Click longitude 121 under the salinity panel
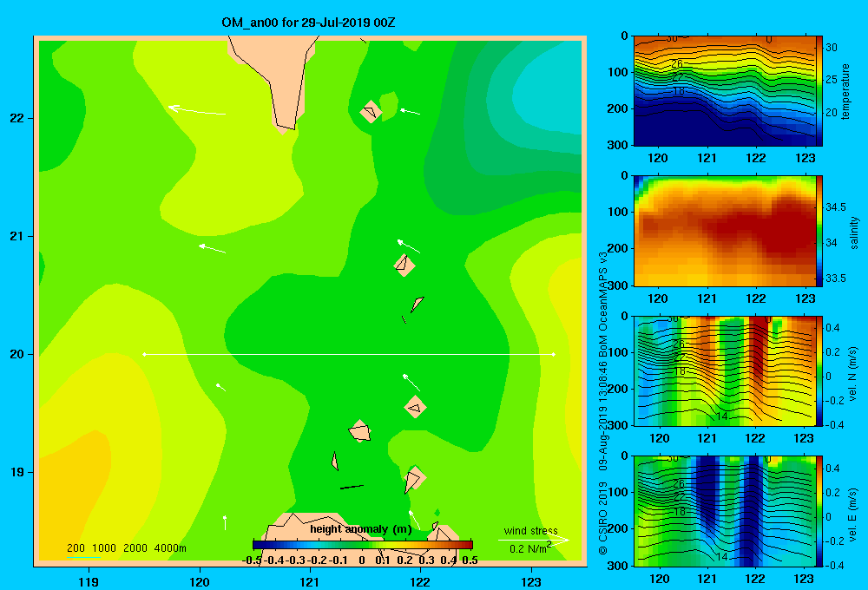Viewport: 868px width, 590px height. click(x=707, y=298)
